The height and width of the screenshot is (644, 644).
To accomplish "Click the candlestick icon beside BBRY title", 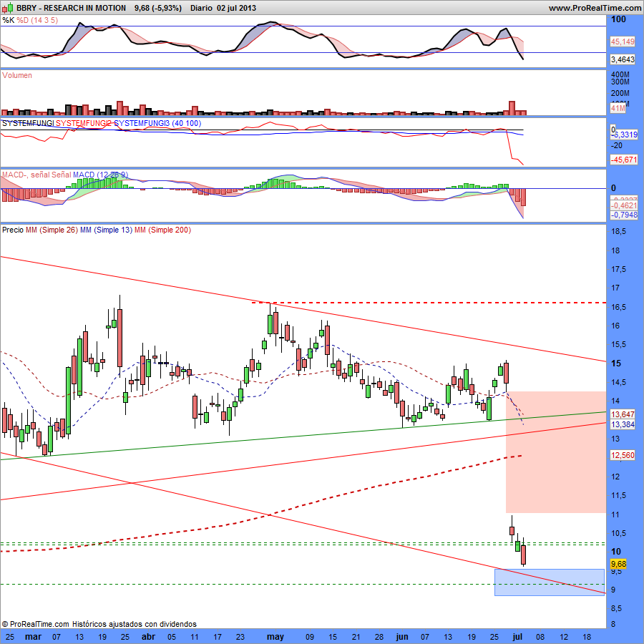I will pyautogui.click(x=8, y=8).
